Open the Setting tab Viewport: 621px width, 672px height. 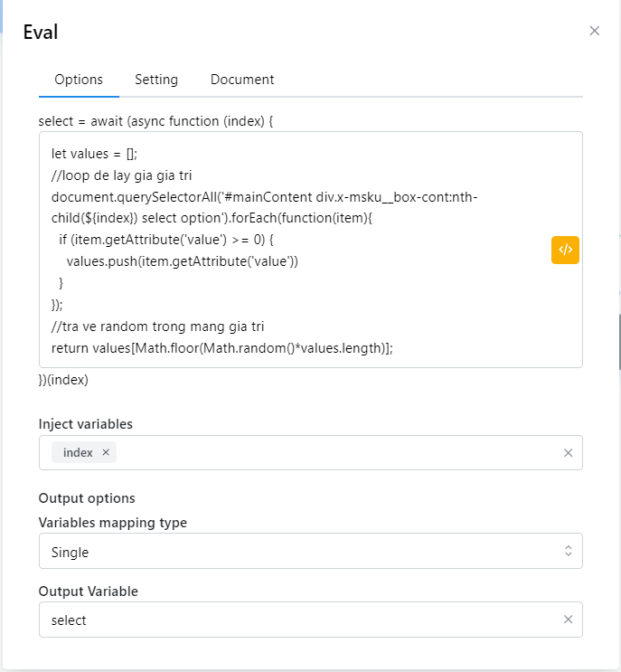coord(156,80)
